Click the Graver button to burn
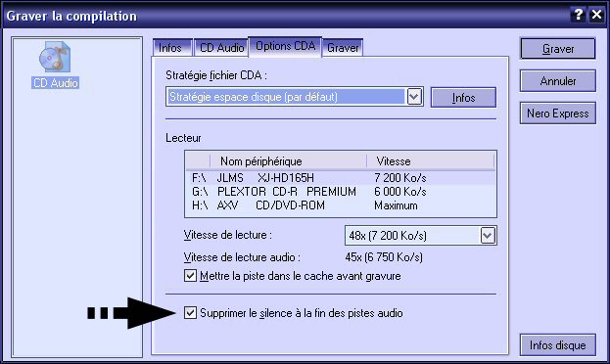Screen dimensions: 610x364 (x=558, y=49)
